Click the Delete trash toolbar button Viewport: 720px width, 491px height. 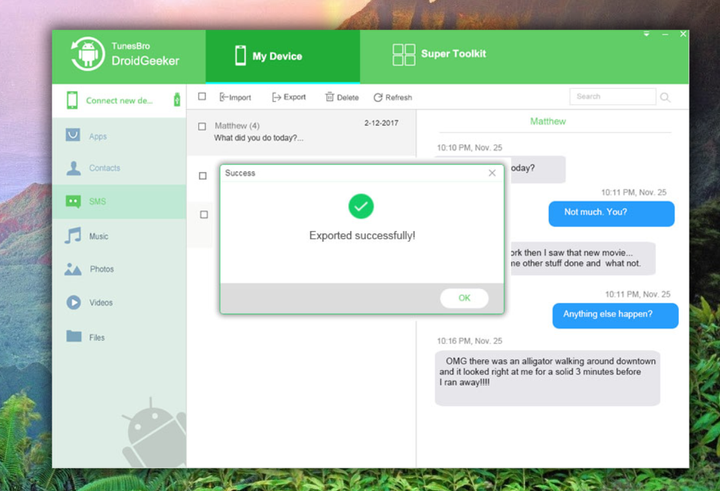tap(342, 97)
